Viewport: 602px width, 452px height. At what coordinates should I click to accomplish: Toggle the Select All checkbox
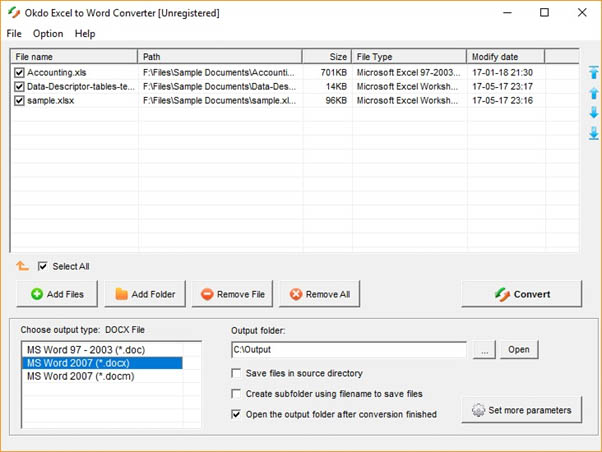click(43, 266)
